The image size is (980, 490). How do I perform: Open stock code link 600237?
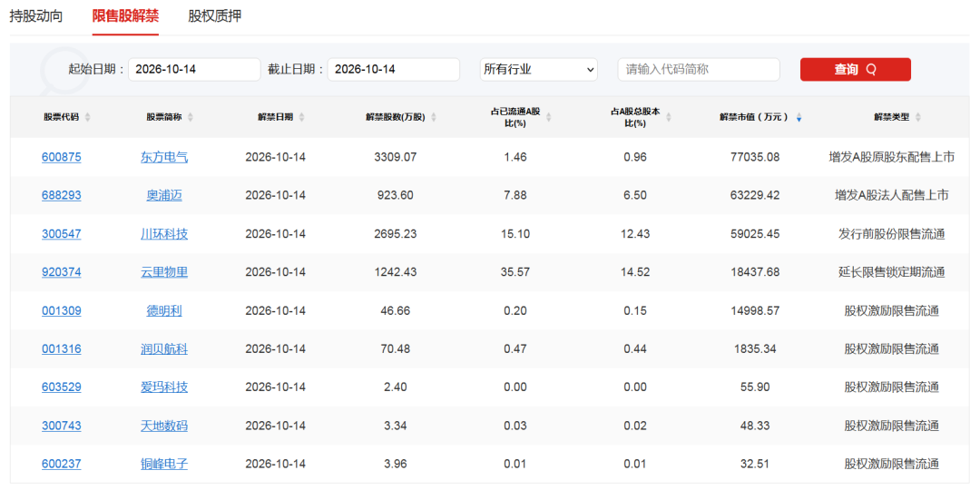62,465
